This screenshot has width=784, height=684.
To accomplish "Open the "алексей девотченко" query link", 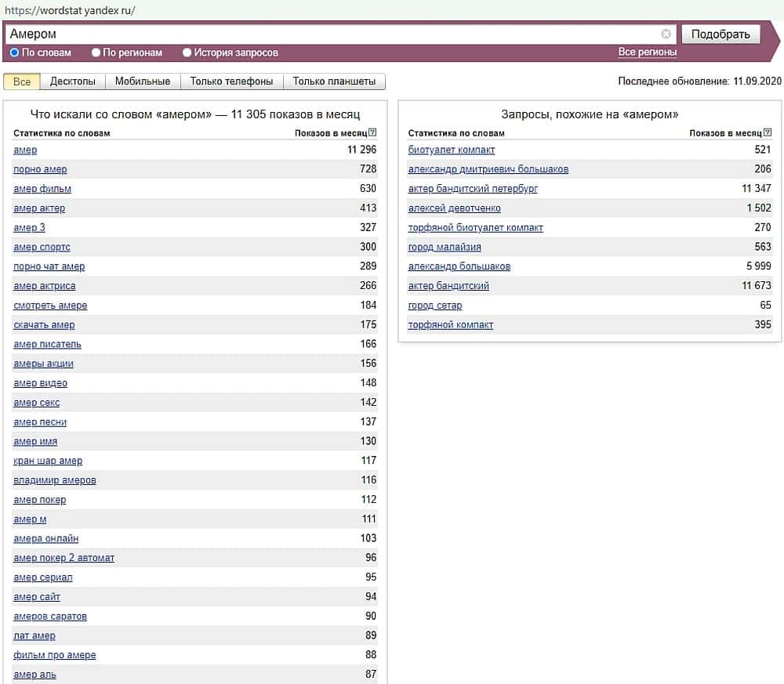I will coord(454,208).
